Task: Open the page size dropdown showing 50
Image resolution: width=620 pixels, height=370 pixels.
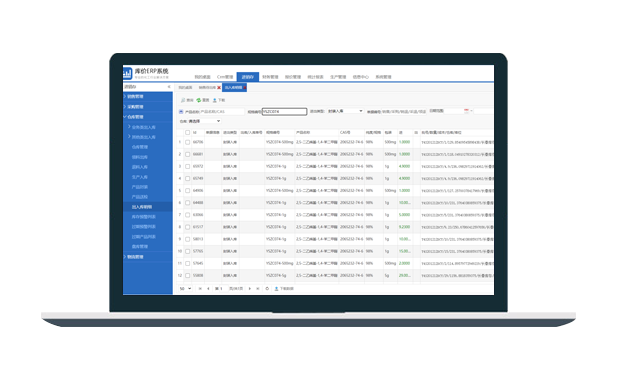Action: point(185,289)
